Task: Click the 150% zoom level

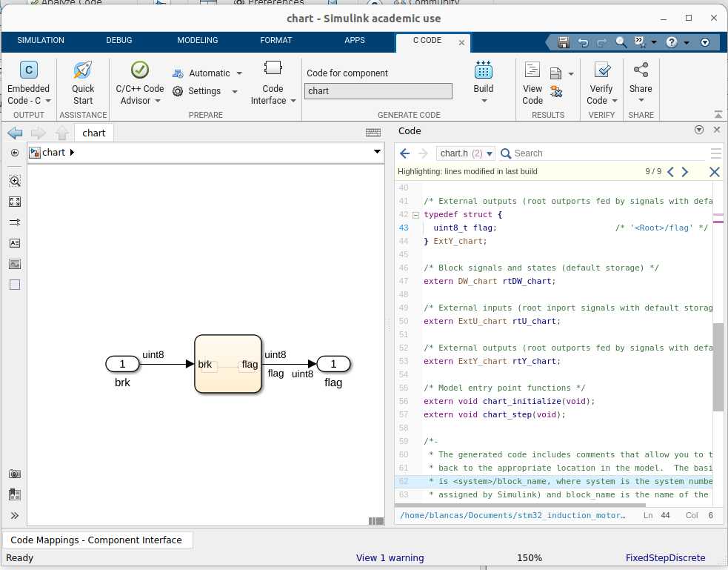Action: point(530,558)
